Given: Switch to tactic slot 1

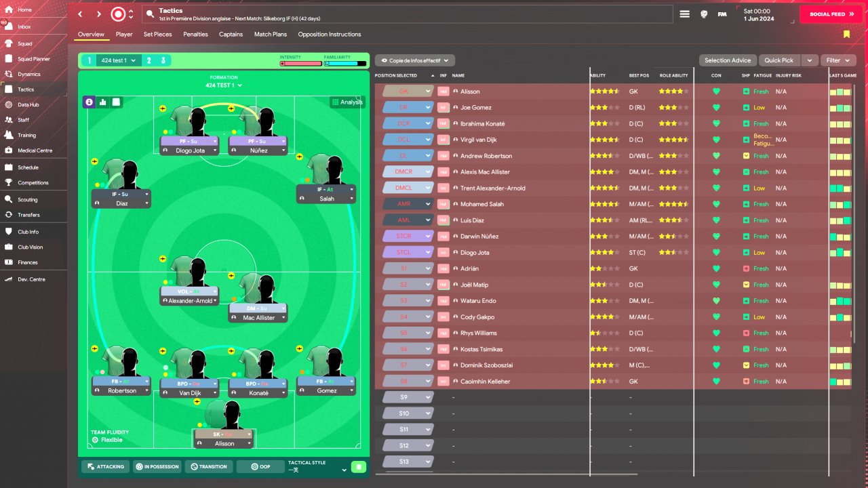Looking at the screenshot, I should (89, 60).
